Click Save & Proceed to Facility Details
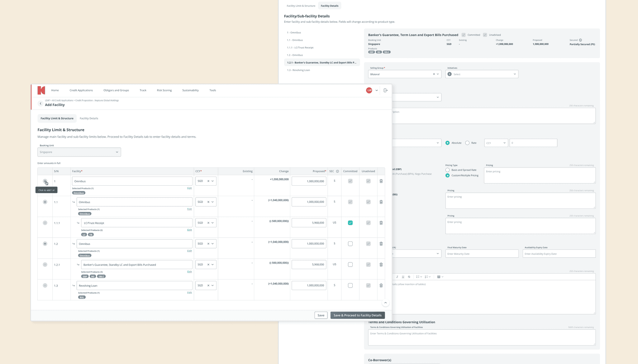The image size is (638, 364). [357, 315]
